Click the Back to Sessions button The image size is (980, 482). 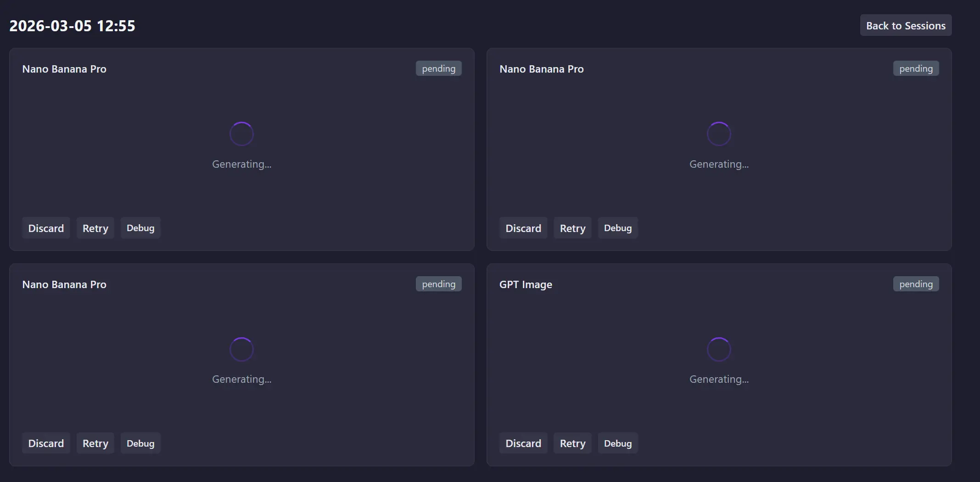tap(905, 26)
